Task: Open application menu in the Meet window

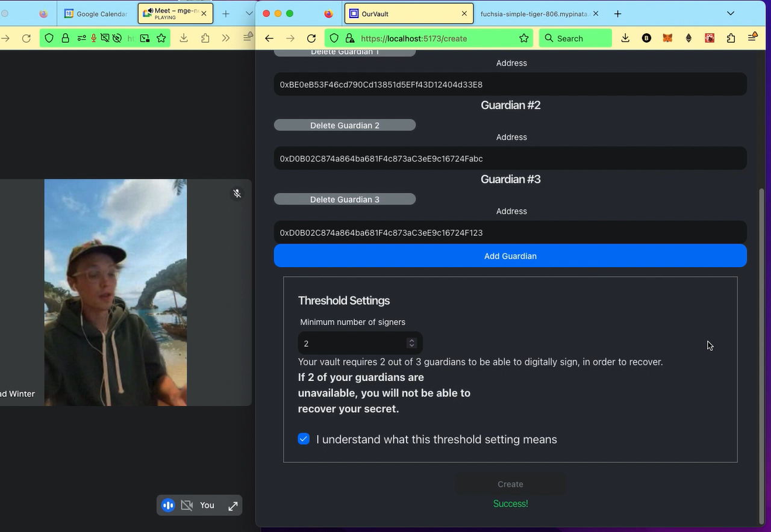Action: click(x=248, y=38)
